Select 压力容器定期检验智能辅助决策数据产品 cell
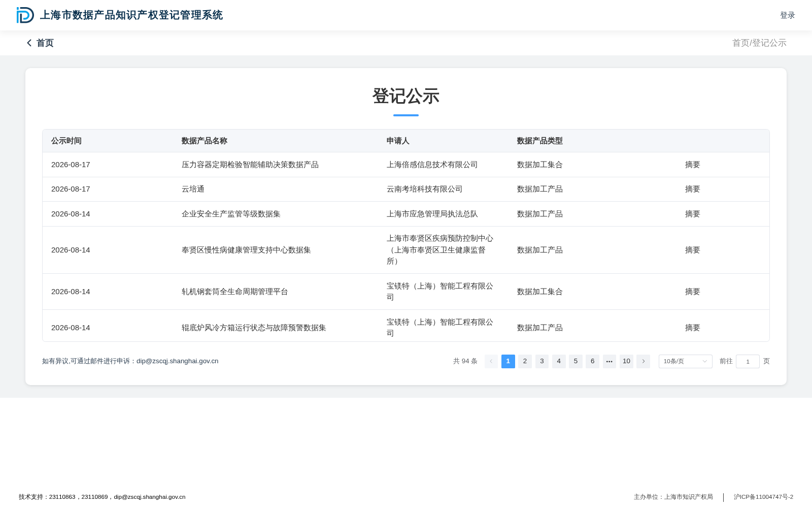This screenshot has width=812, height=508. [x=250, y=165]
